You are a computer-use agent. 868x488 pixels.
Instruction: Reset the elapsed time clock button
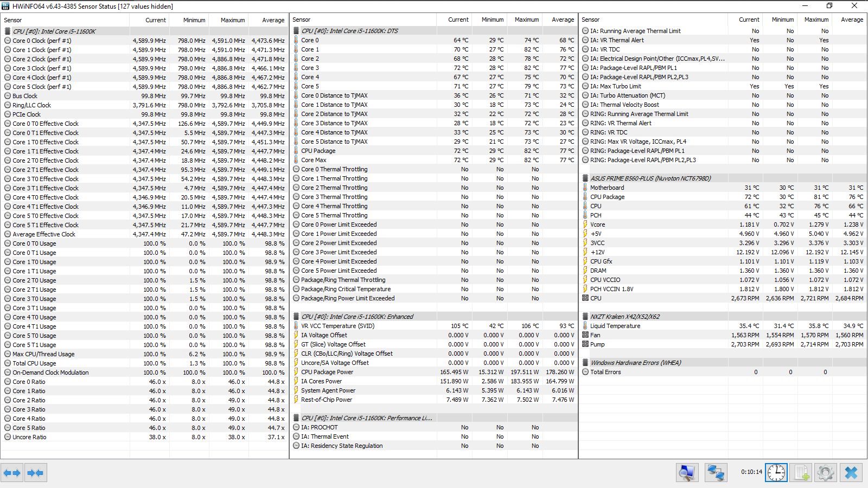point(776,473)
